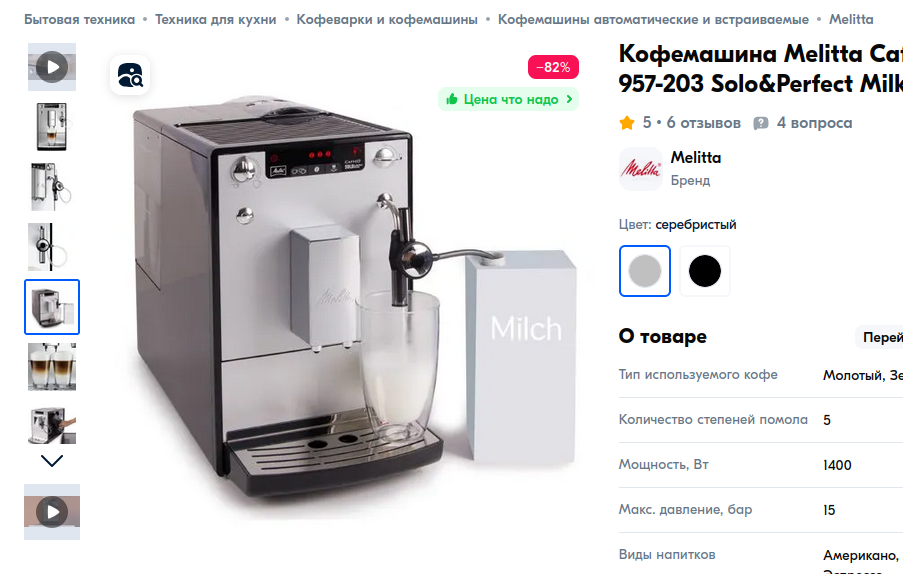903x574 pixels.
Task: Open 'Кофеварки и кофемашины' breadcrumb
Action: [387, 20]
